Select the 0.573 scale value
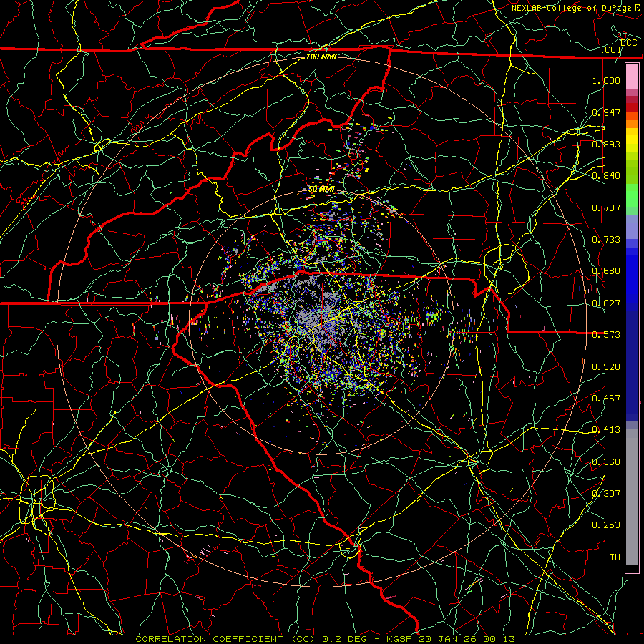The height and width of the screenshot is (644, 644). coord(606,335)
